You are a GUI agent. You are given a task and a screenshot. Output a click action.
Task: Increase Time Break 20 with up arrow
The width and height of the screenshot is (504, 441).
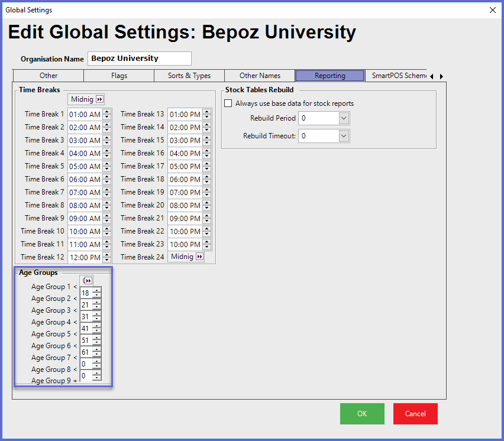tap(207, 202)
